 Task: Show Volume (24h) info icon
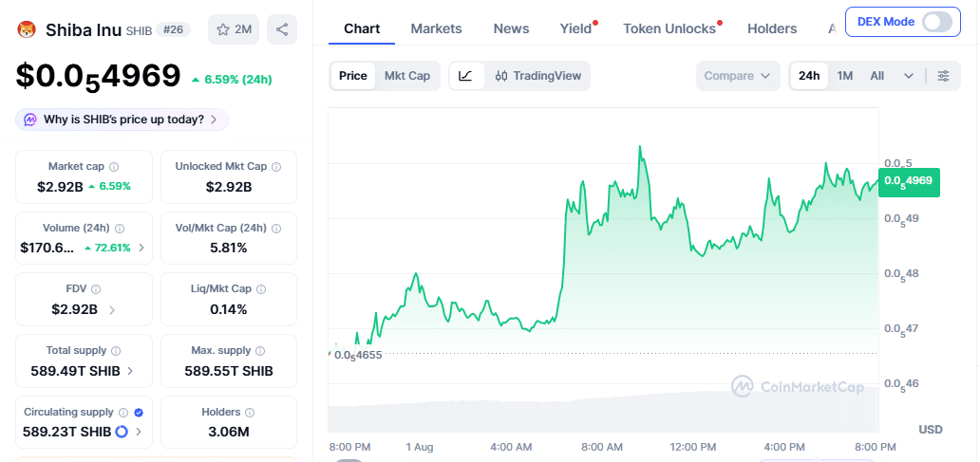click(120, 228)
